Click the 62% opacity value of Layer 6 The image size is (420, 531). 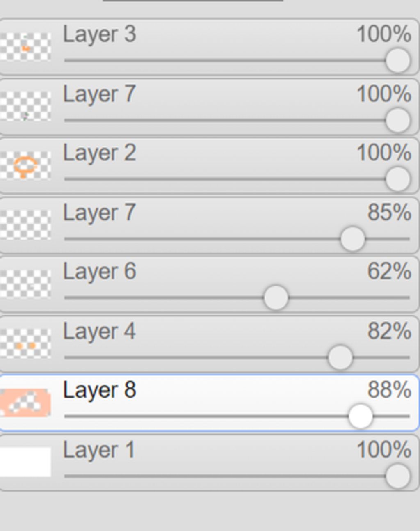coord(389,271)
